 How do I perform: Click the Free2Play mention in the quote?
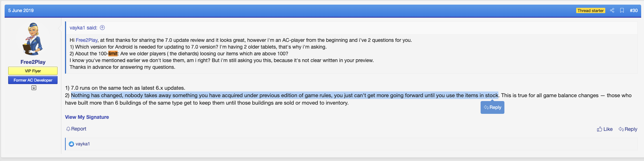[x=87, y=40]
